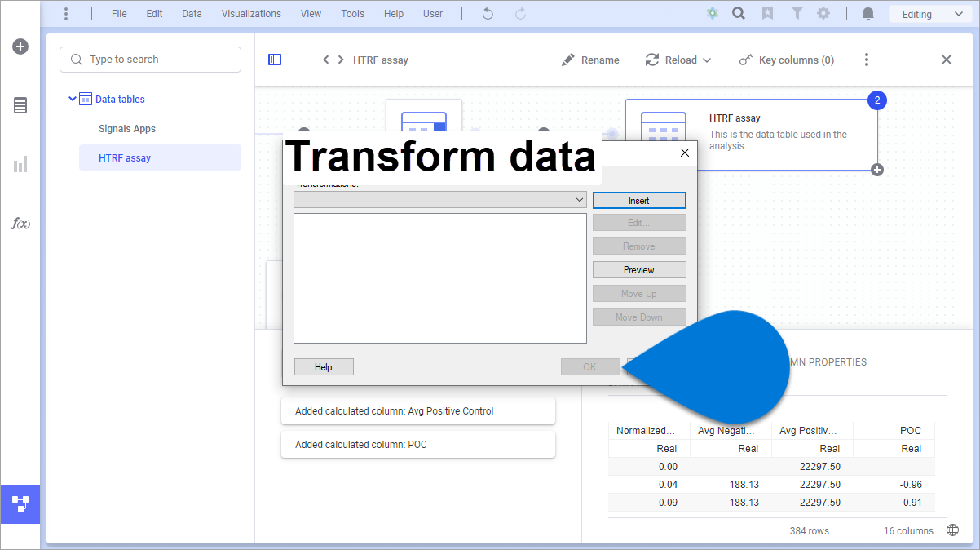Click the Rename button
This screenshot has height=550, width=980.
pyautogui.click(x=590, y=60)
